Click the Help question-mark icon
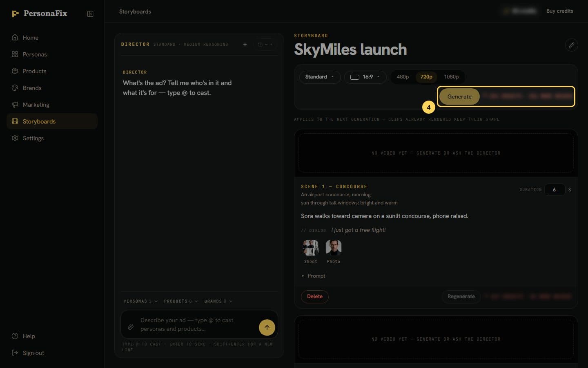Screen dimensions: 588x368 click(x=15, y=336)
